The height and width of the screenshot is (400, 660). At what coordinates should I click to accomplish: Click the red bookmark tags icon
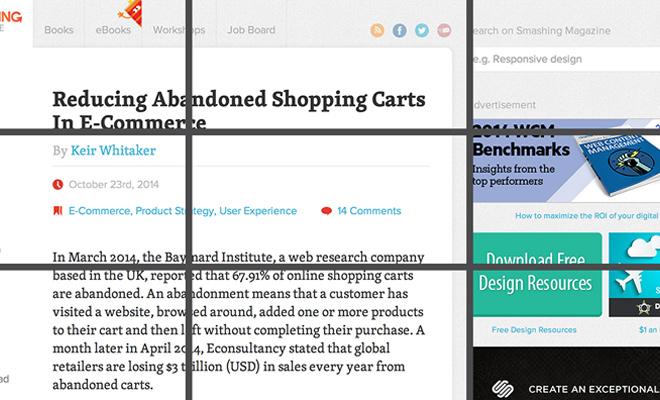coord(58,211)
